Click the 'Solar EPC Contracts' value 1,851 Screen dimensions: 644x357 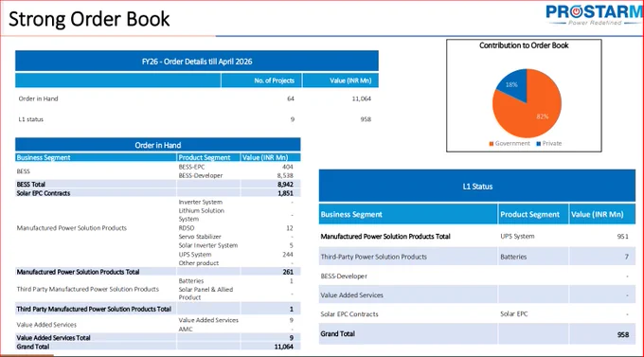point(285,193)
